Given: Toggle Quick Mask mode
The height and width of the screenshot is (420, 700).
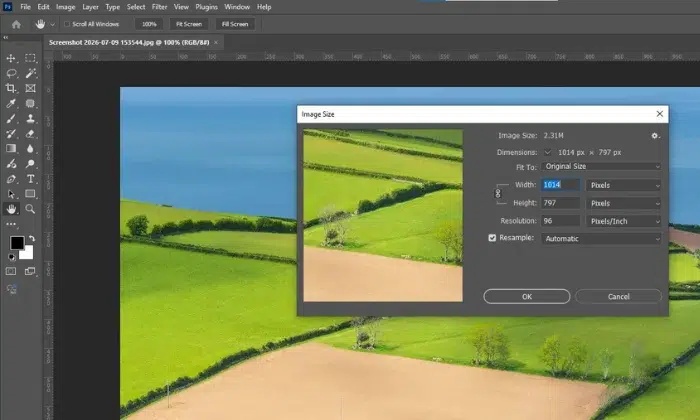Looking at the screenshot, I should pos(11,271).
